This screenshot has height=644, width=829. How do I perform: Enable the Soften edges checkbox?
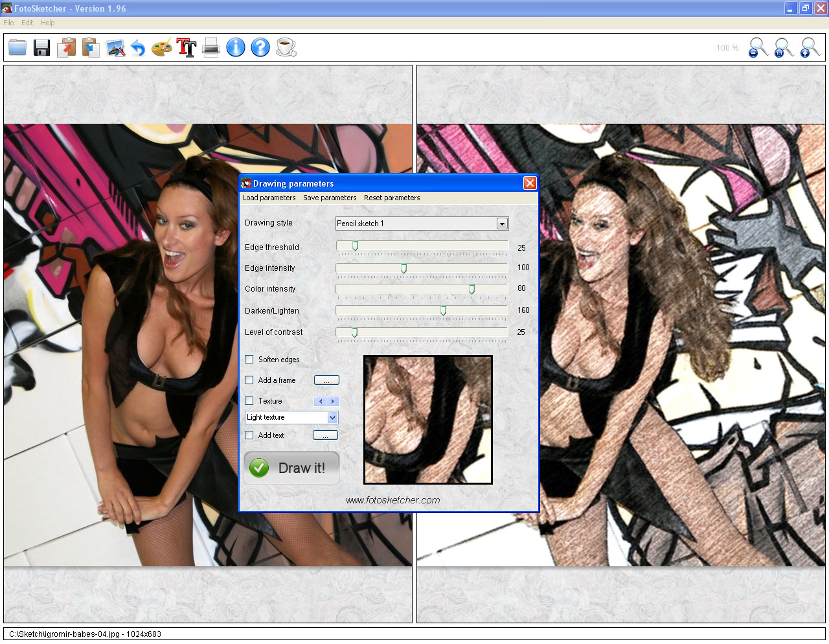(249, 360)
